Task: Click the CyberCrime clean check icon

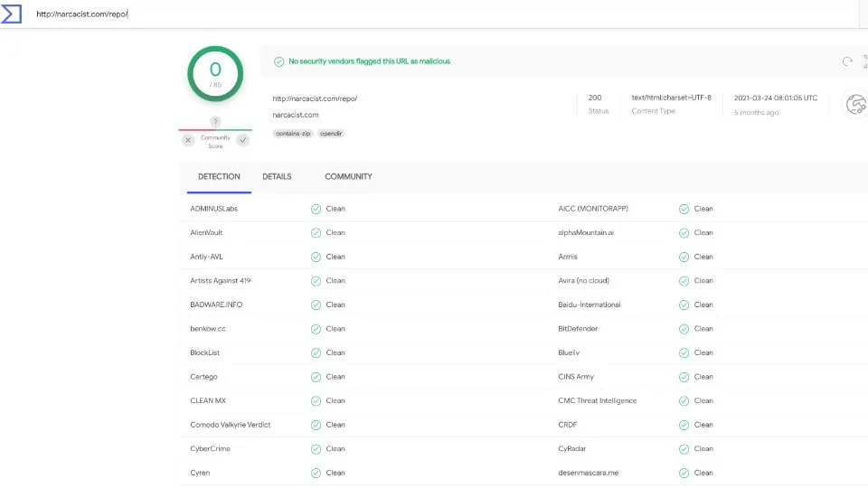Action: tap(316, 449)
